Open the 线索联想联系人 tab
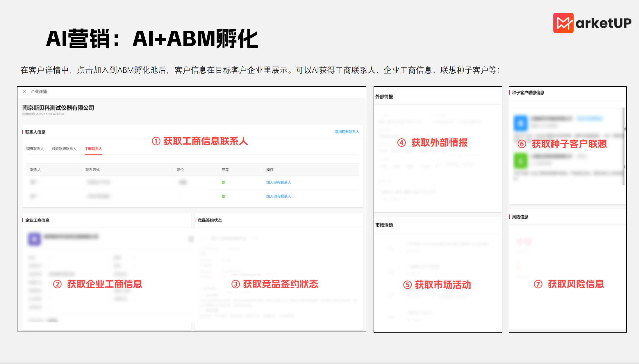The height and width of the screenshot is (364, 639). click(65, 148)
